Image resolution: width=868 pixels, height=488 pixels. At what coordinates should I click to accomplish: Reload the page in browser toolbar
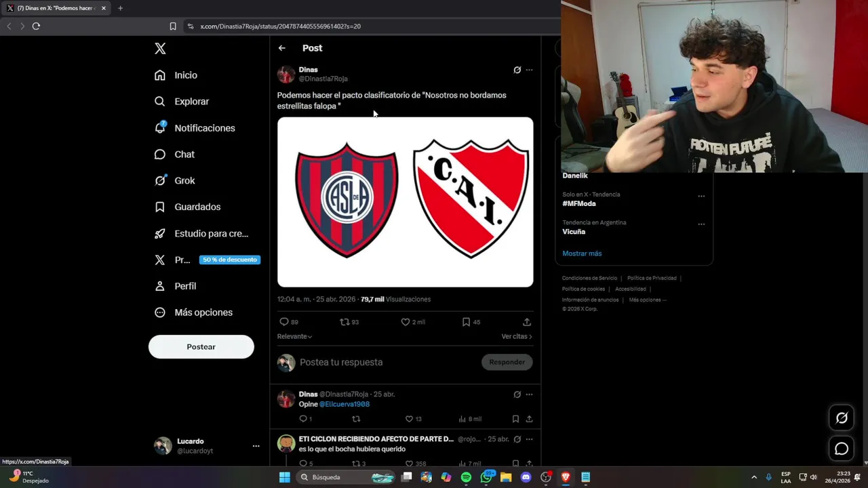[x=36, y=26]
